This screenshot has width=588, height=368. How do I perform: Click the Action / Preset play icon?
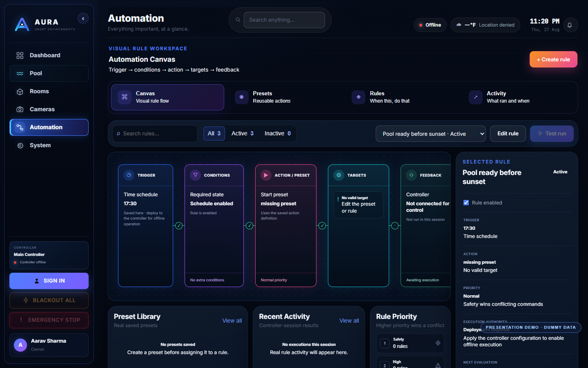coord(266,175)
